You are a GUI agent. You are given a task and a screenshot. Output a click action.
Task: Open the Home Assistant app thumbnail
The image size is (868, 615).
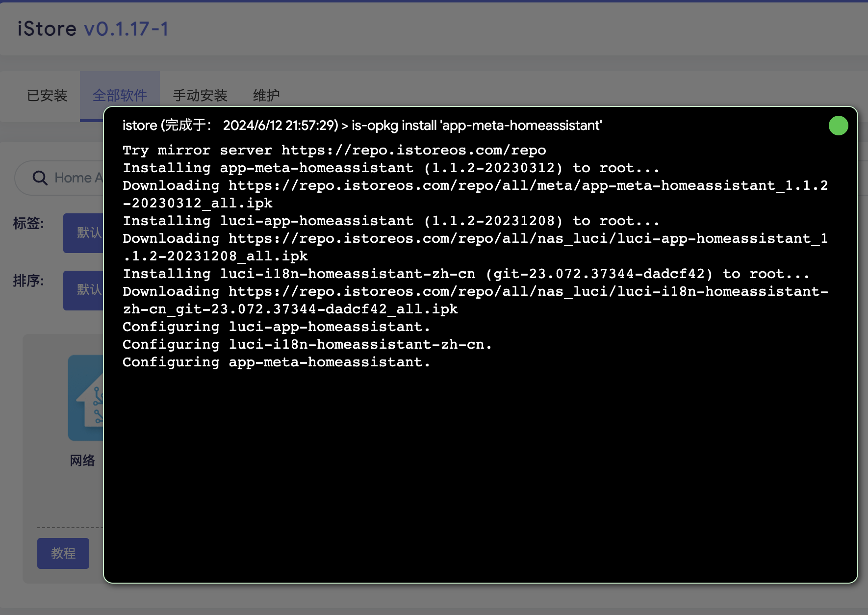pos(86,398)
